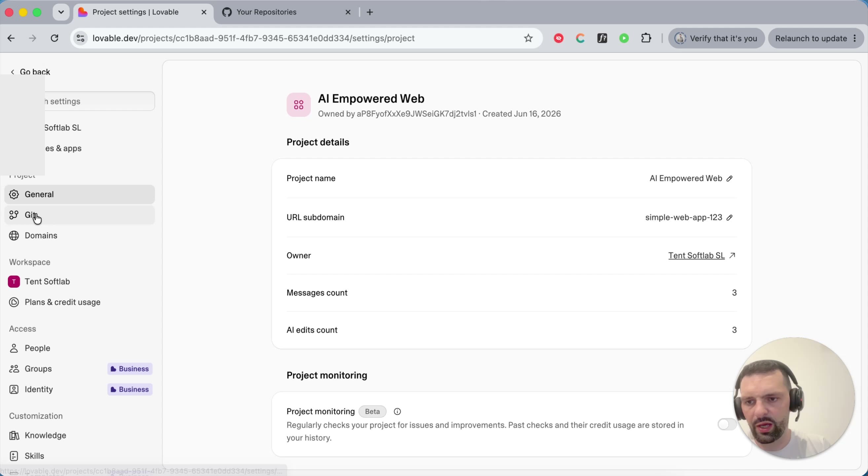Click the People person icon
The image size is (868, 476).
[14, 348]
